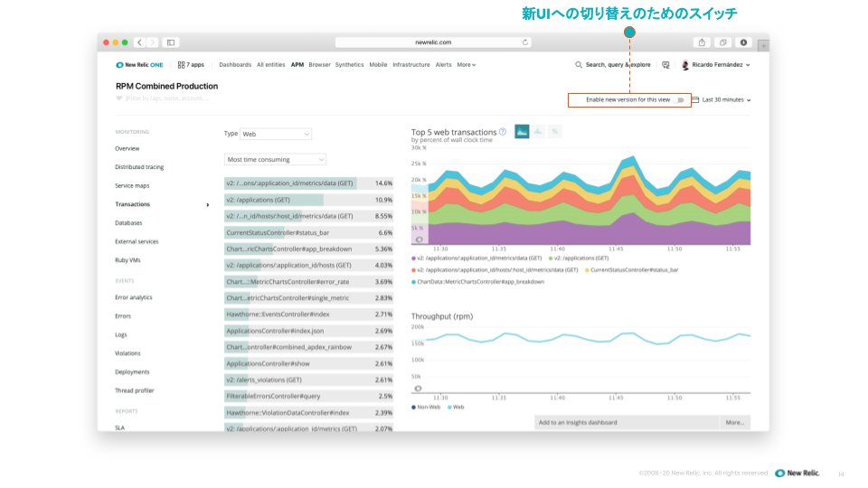Click the filter funnel icon
The image size is (868, 488).
point(119,99)
